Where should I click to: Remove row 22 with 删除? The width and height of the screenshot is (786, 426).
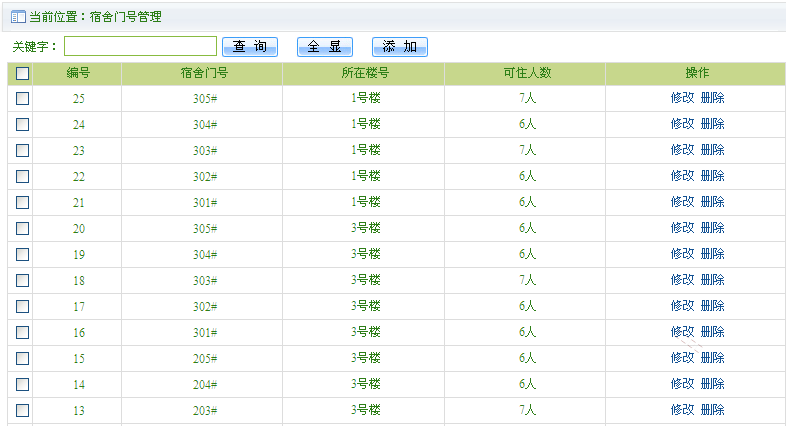pyautogui.click(x=712, y=176)
